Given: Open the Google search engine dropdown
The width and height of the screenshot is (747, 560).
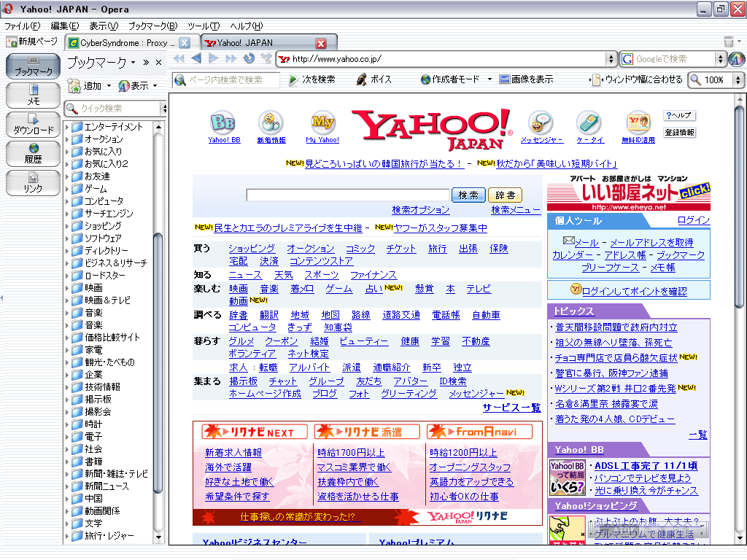Looking at the screenshot, I should [x=720, y=59].
